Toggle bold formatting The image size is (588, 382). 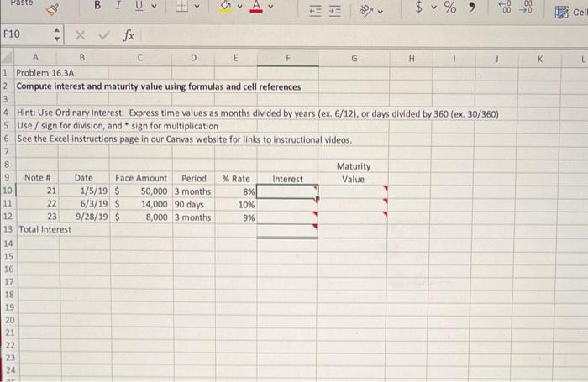[x=97, y=5]
